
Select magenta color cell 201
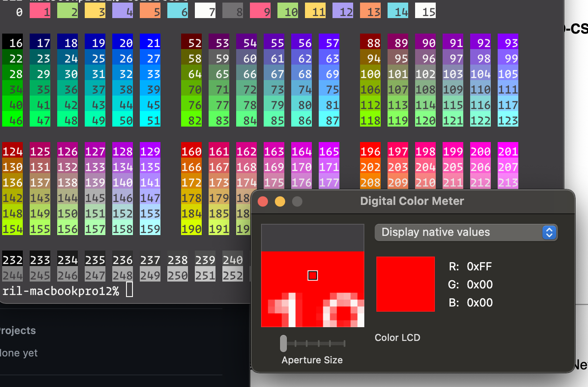tap(508, 152)
